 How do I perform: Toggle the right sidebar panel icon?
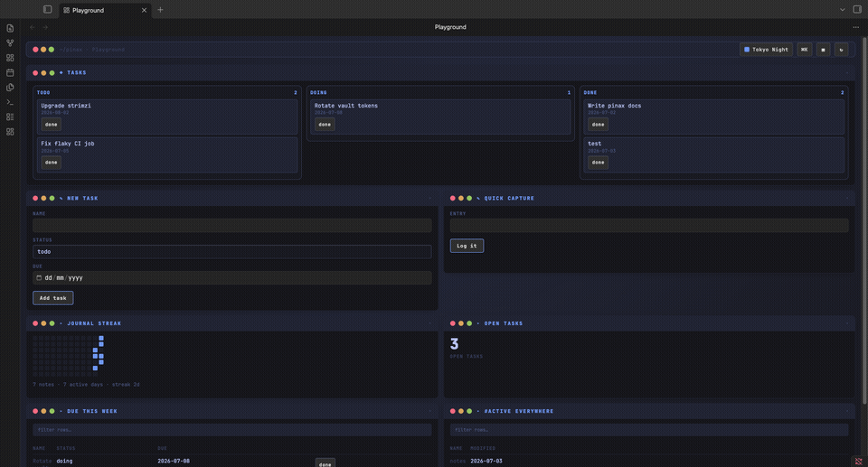pyautogui.click(x=857, y=9)
